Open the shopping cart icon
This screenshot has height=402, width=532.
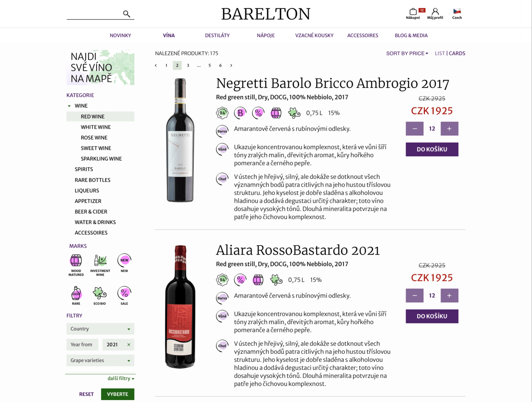pyautogui.click(x=413, y=12)
